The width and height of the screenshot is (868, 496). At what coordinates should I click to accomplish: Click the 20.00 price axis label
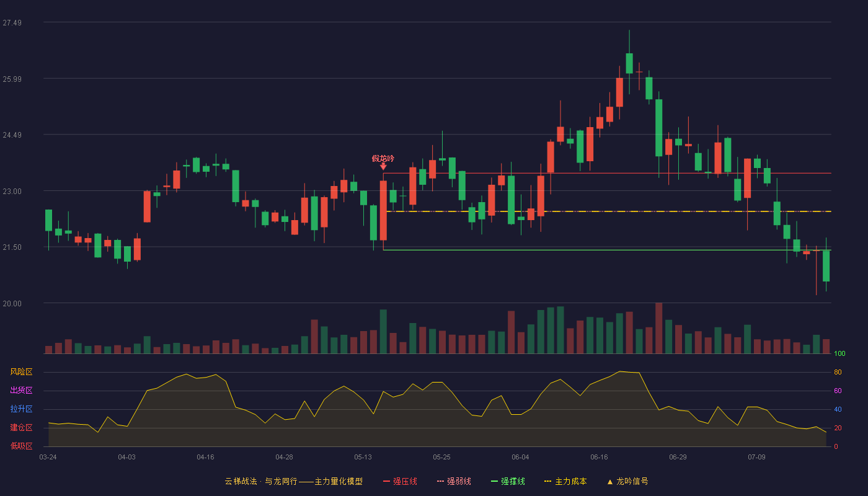click(x=12, y=304)
